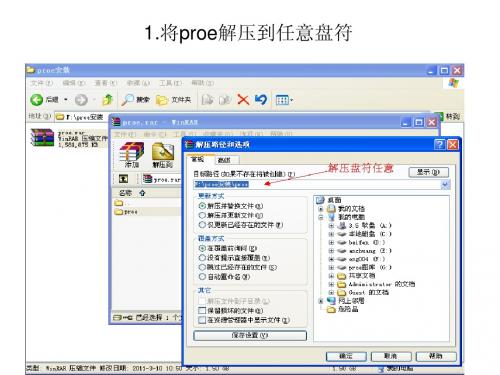Select Administrator 的文档 in tree

tap(376, 284)
